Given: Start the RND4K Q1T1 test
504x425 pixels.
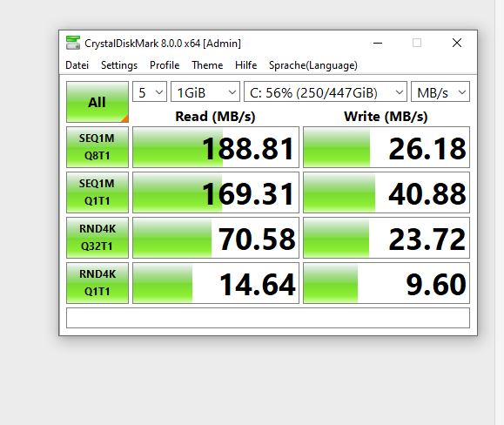Looking at the screenshot, I should [97, 283].
